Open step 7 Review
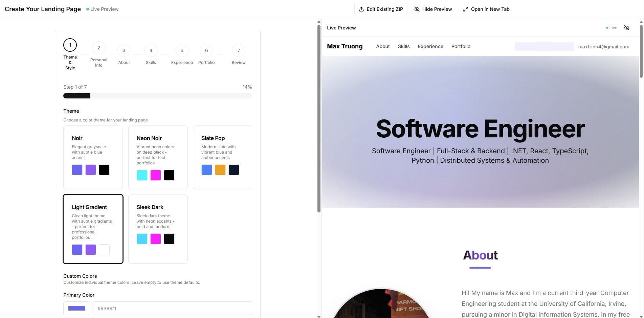Viewport: 644px width, 318px height. [x=239, y=51]
